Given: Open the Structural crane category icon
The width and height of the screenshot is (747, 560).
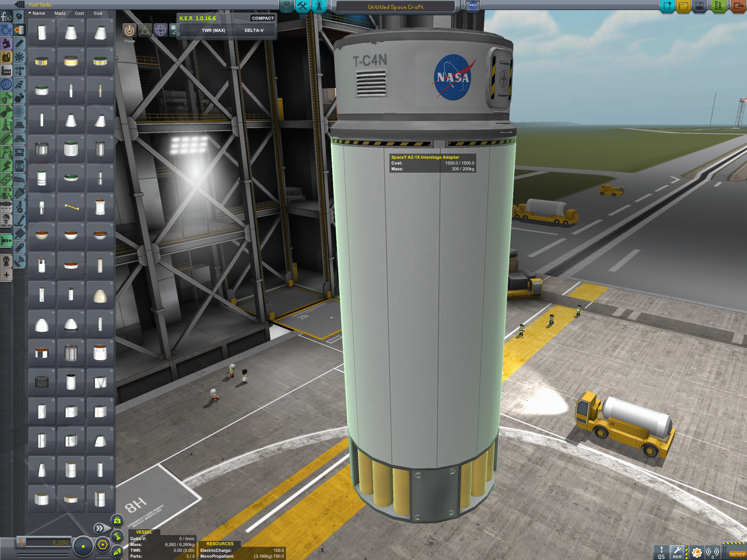Looking at the screenshot, I should pos(19,71).
